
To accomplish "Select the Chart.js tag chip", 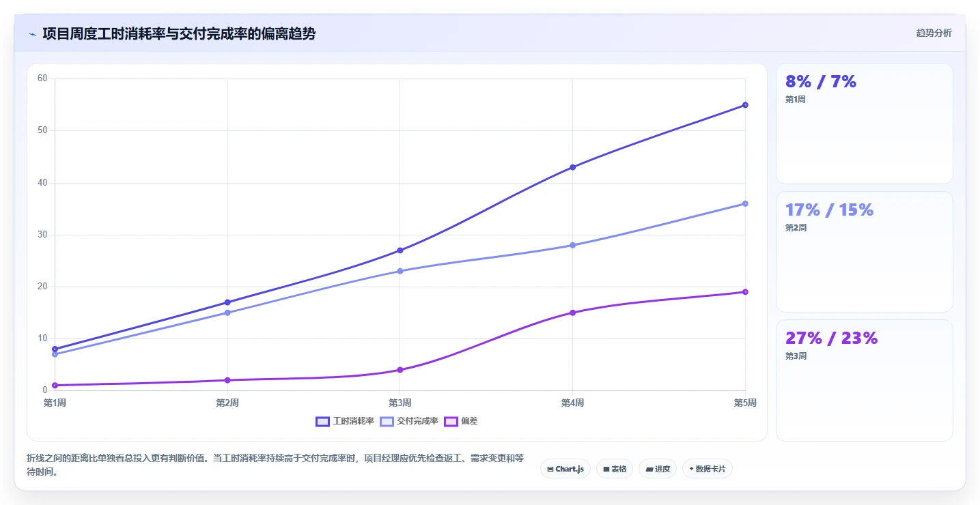I will (565, 469).
